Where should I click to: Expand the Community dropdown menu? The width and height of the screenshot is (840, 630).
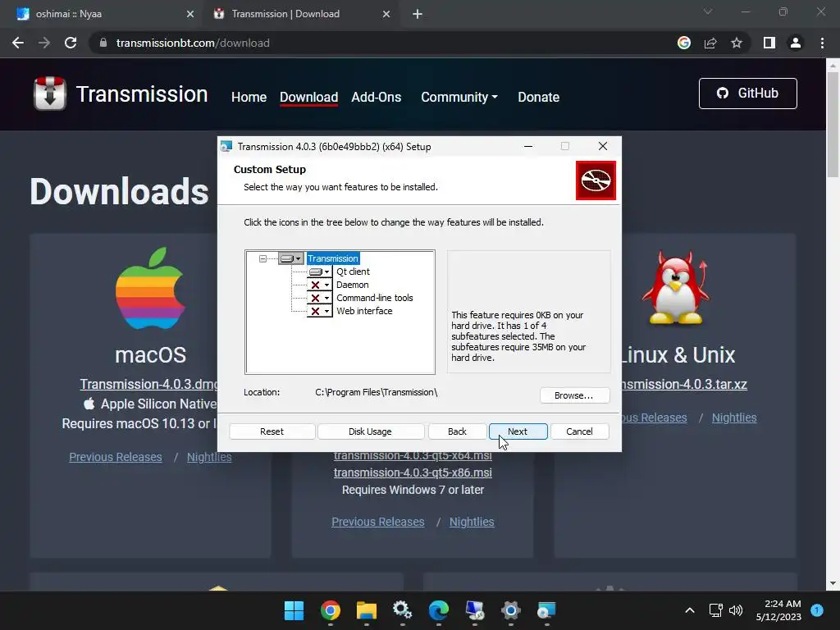pyautogui.click(x=459, y=97)
